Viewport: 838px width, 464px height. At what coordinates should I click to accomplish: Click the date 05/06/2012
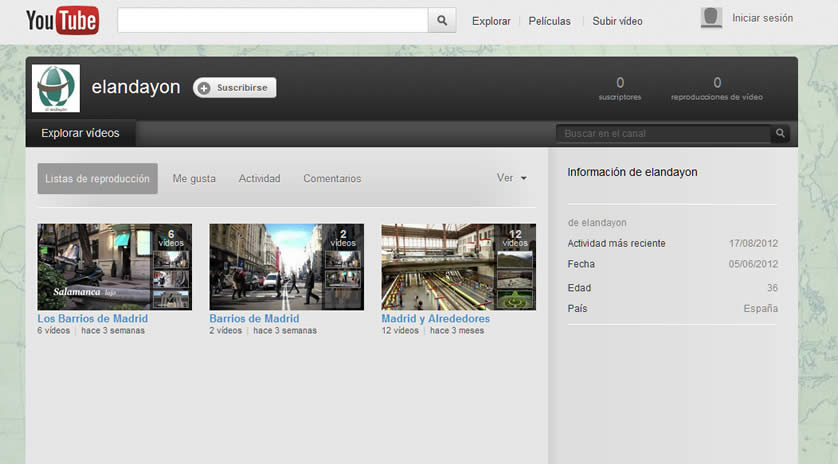click(x=753, y=264)
